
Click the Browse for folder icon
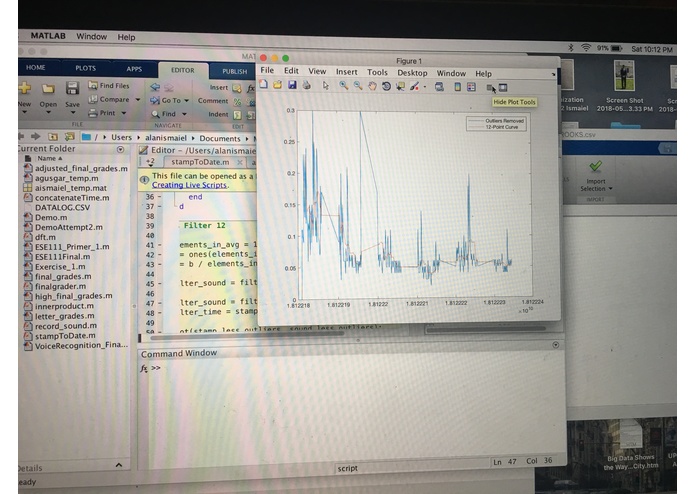[x=69, y=136]
